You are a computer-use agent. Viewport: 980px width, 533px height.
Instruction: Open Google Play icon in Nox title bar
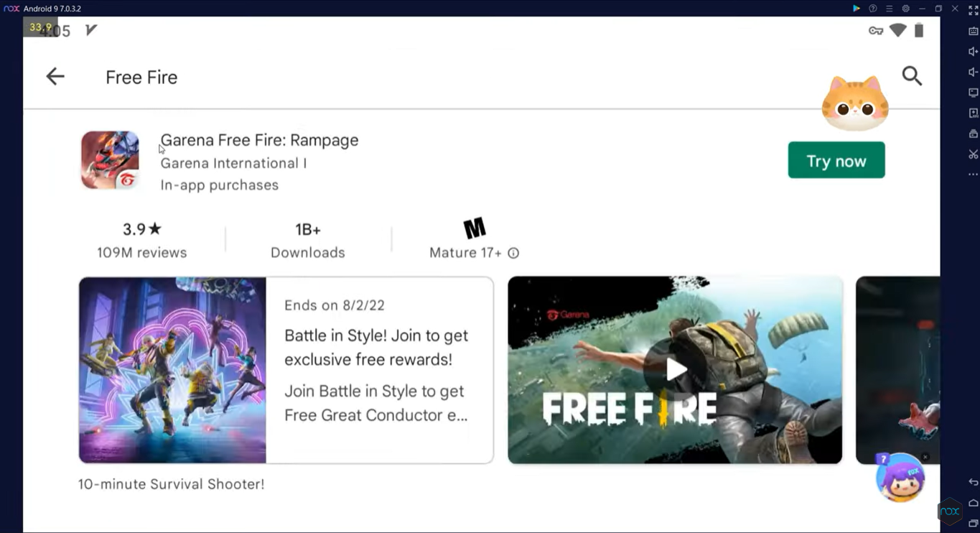click(856, 9)
